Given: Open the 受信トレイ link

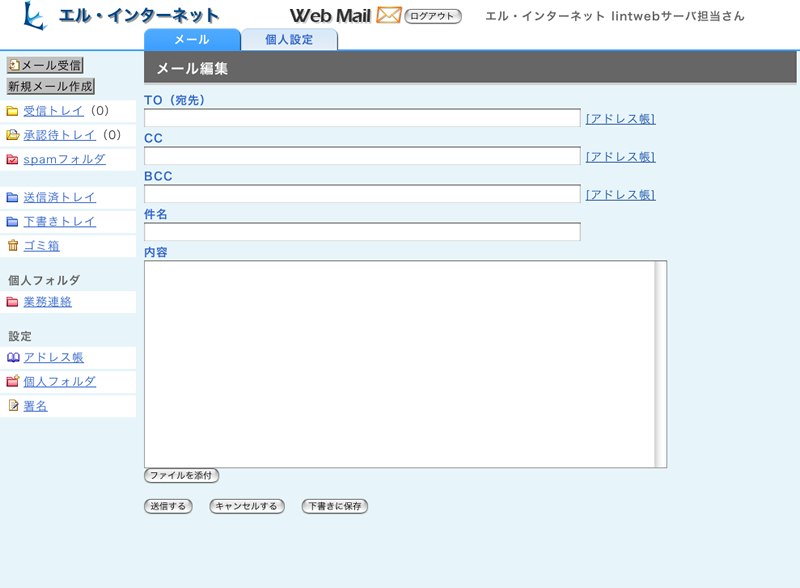Looking at the screenshot, I should (54, 111).
